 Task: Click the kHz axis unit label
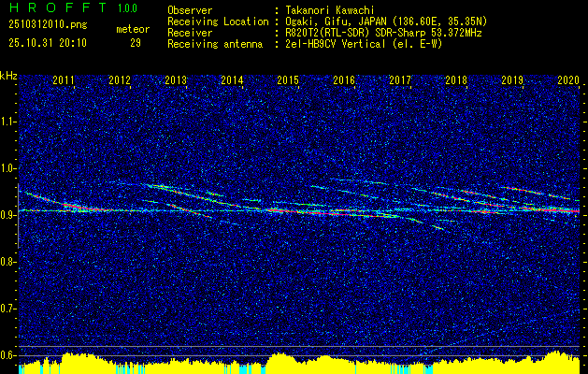pos(8,76)
